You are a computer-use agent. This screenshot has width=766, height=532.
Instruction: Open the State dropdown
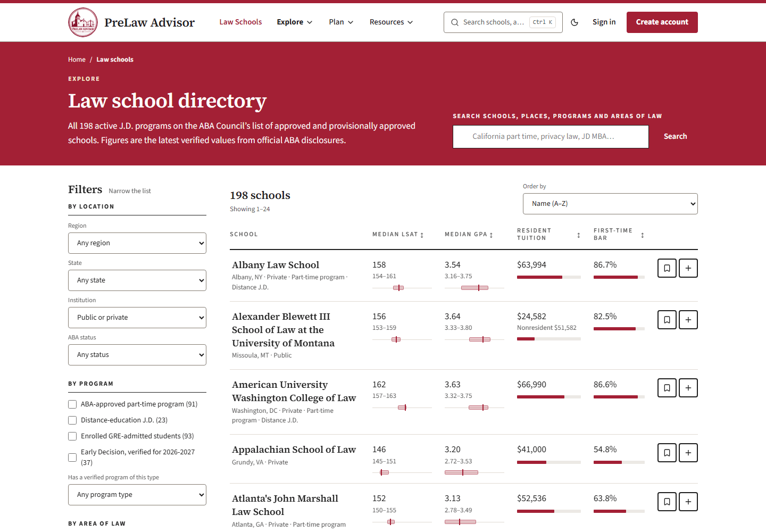click(137, 280)
